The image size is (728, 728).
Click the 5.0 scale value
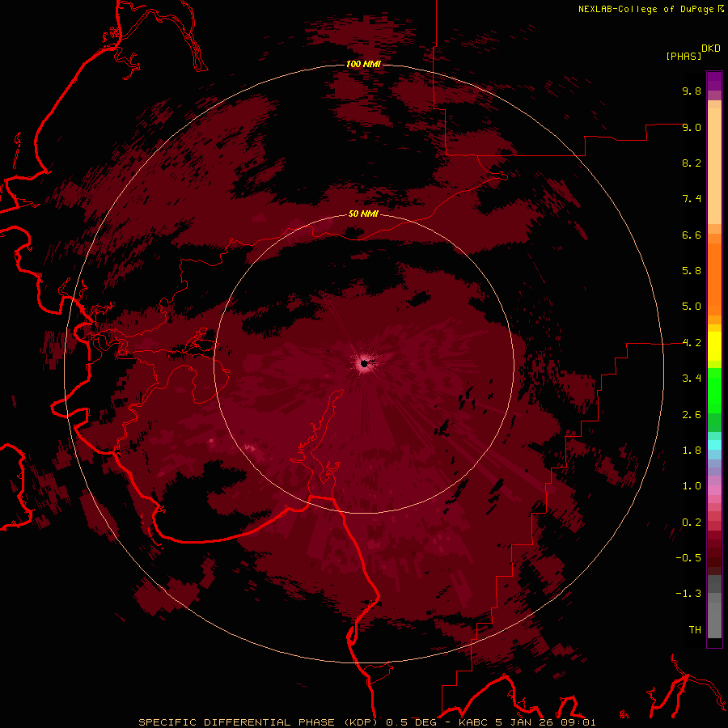coord(692,307)
